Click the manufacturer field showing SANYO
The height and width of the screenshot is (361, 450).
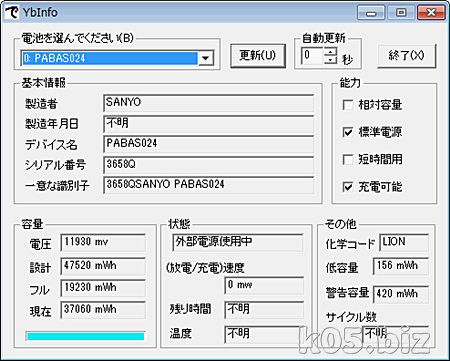(208, 103)
